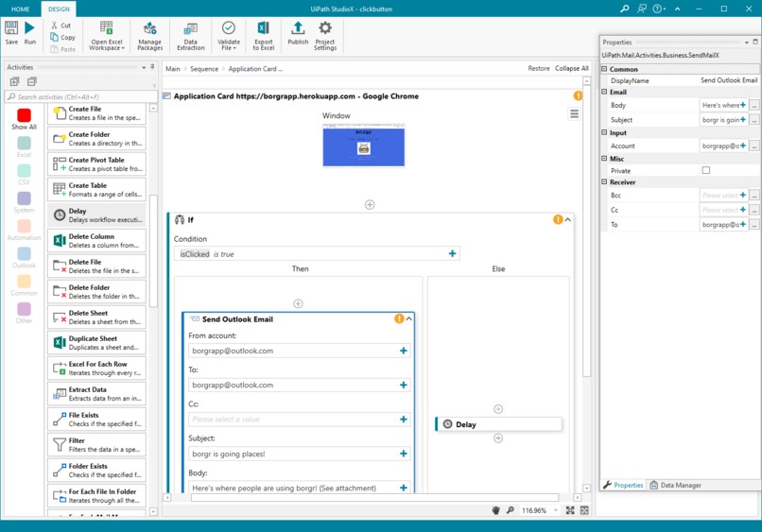The height and width of the screenshot is (532, 762).
Task: Switch to the HOME tab
Action: point(21,9)
